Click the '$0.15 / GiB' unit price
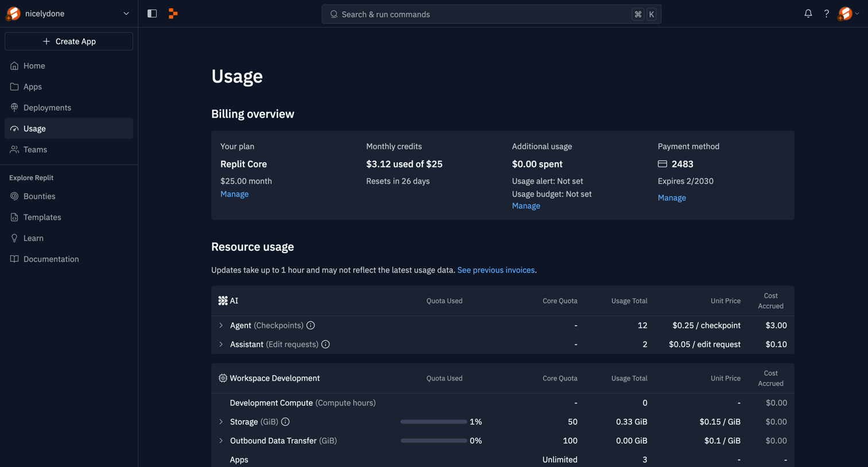This screenshot has height=467, width=868. pos(720,422)
